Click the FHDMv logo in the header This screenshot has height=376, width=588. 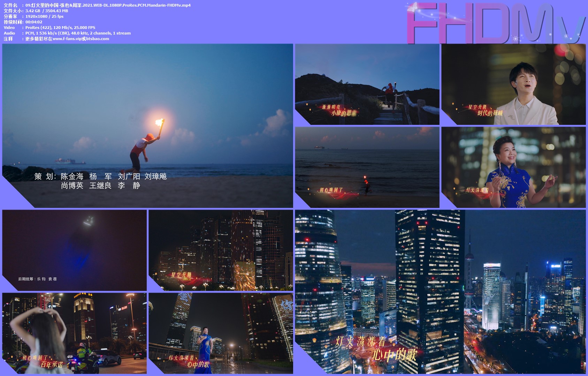click(495, 24)
